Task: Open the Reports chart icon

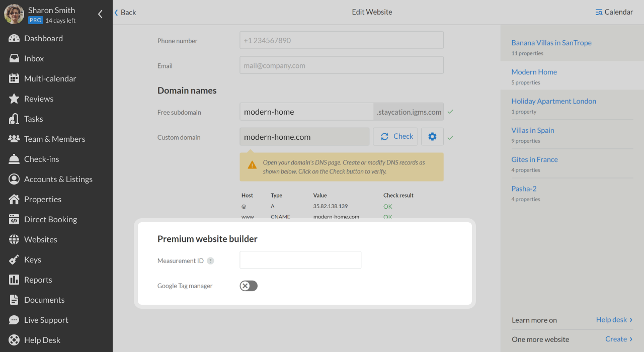Action: coord(14,280)
